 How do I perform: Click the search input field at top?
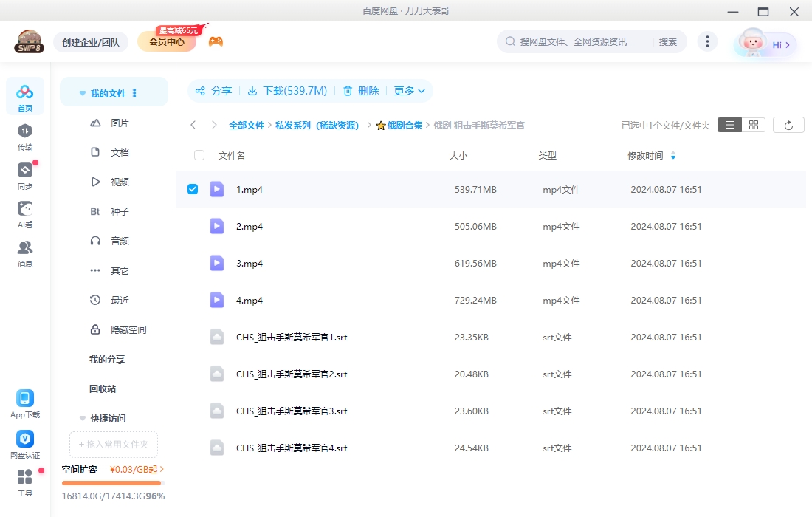click(576, 41)
